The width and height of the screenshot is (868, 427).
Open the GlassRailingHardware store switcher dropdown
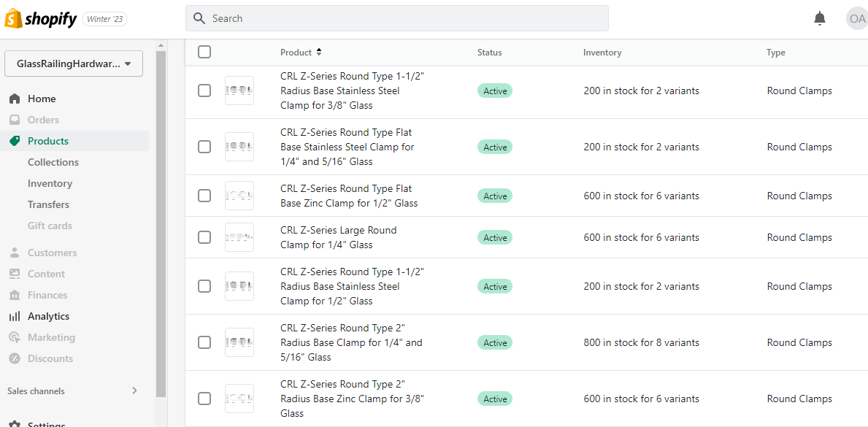point(73,64)
